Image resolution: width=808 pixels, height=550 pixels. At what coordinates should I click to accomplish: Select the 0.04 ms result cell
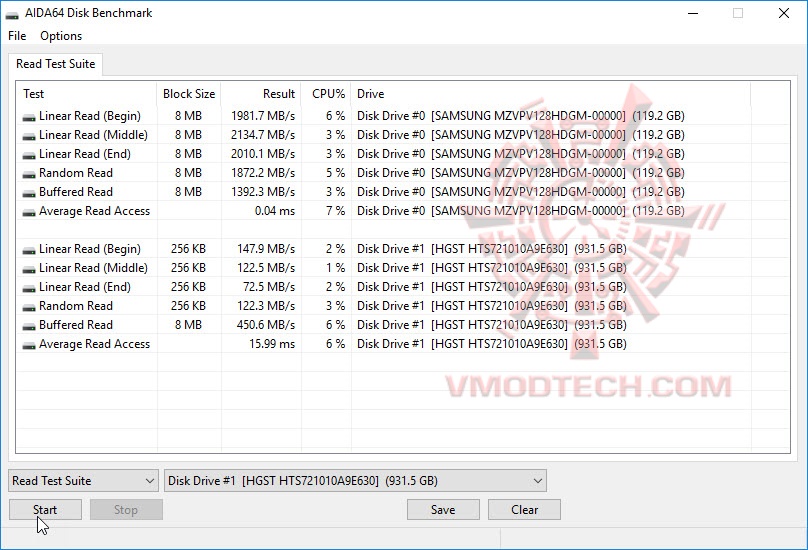coord(275,211)
